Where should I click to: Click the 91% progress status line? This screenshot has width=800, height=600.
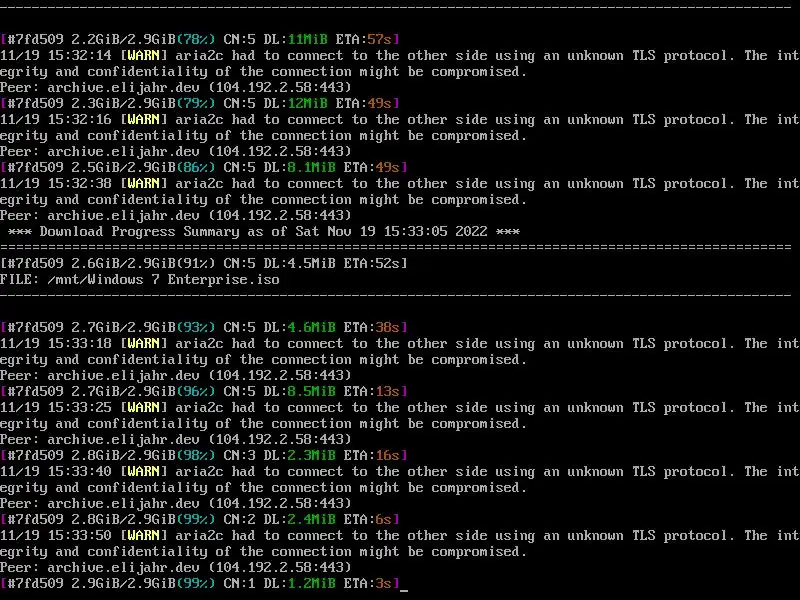[x=204, y=263]
